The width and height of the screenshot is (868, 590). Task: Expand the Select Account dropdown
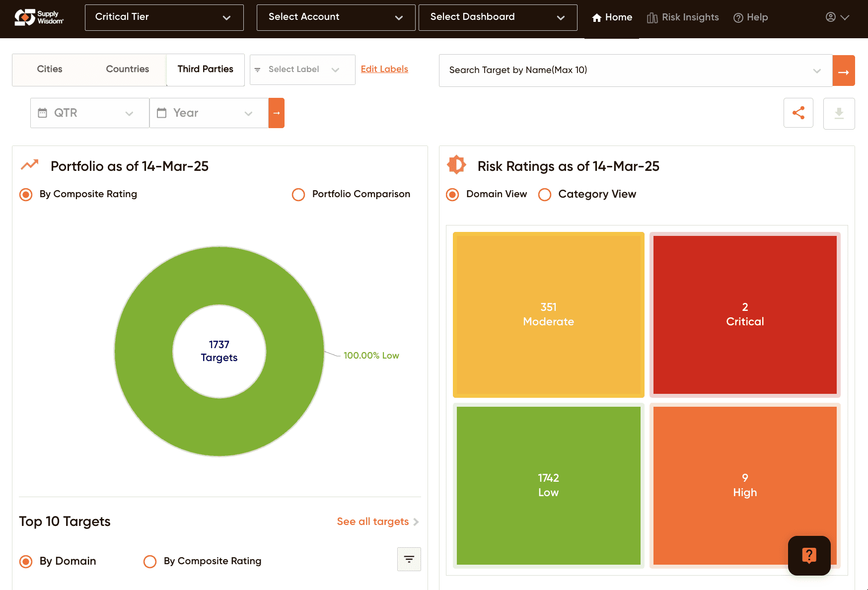point(336,17)
